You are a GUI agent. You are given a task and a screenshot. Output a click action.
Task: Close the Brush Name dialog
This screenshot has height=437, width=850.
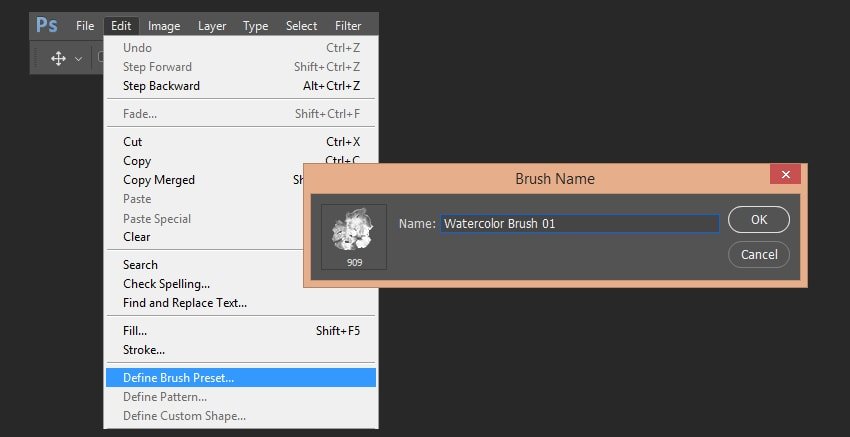click(785, 175)
